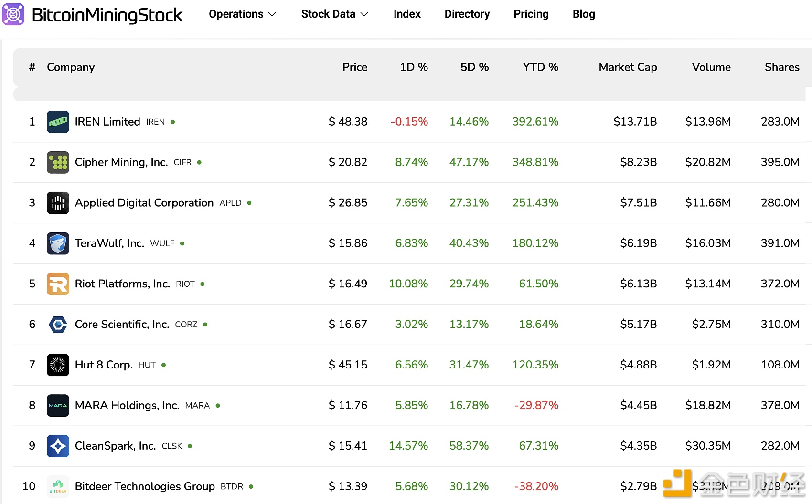The image size is (812, 504).
Task: Open the CleanSpark, Inc. company link
Action: [x=115, y=446]
